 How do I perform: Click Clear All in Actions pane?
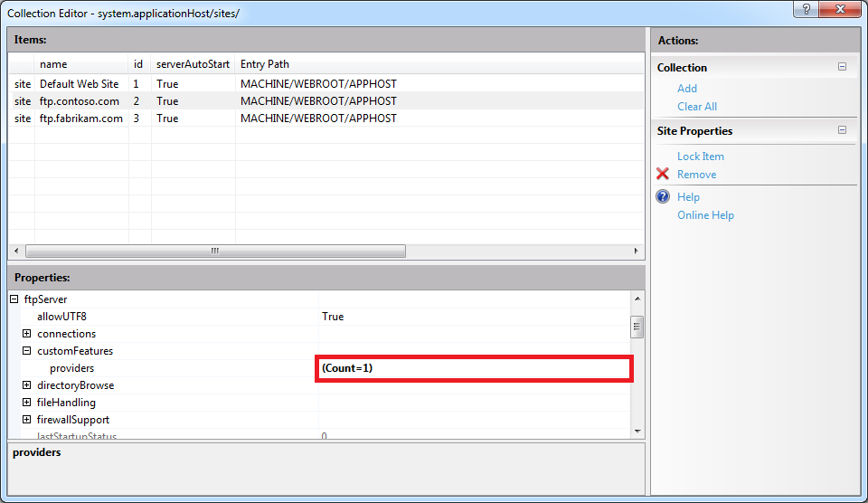[697, 107]
